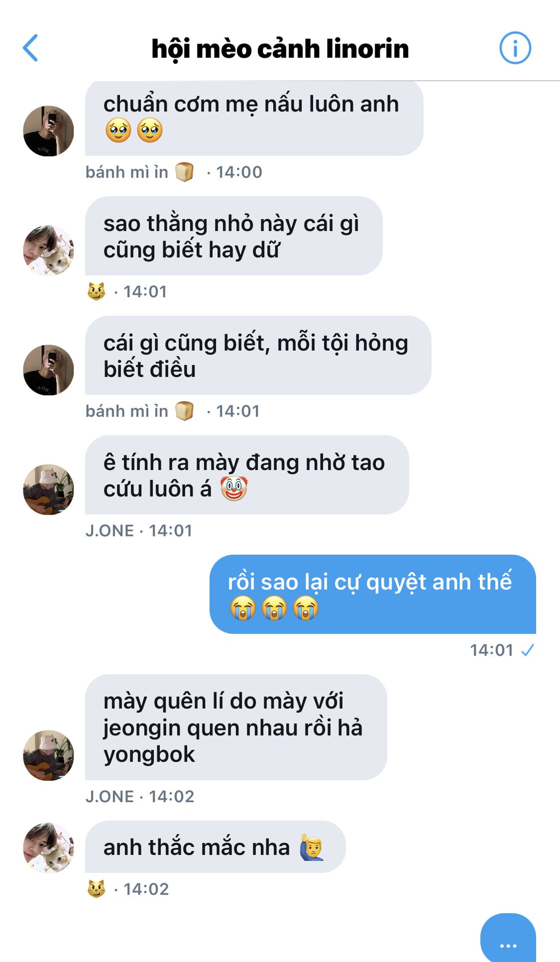Select the 'mỗi tội hỏng biết điều' bubble
560x962 pixels.
[x=258, y=355]
